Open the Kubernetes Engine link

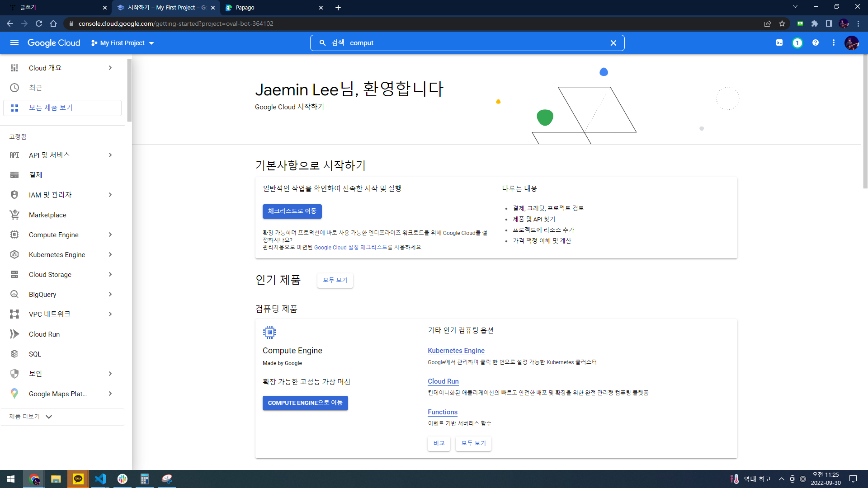point(456,351)
